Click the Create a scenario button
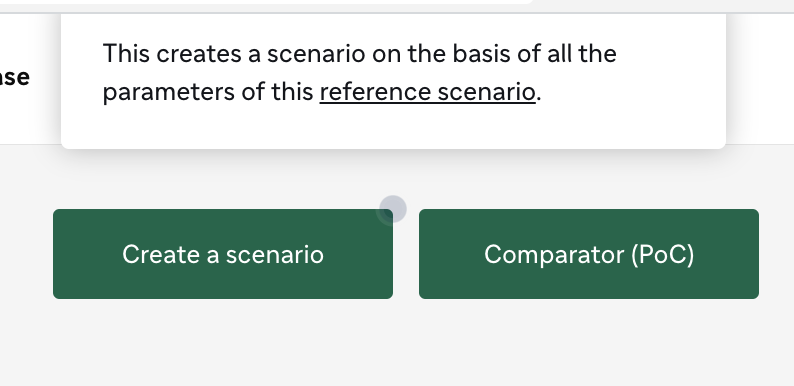794x386 pixels. tap(223, 254)
